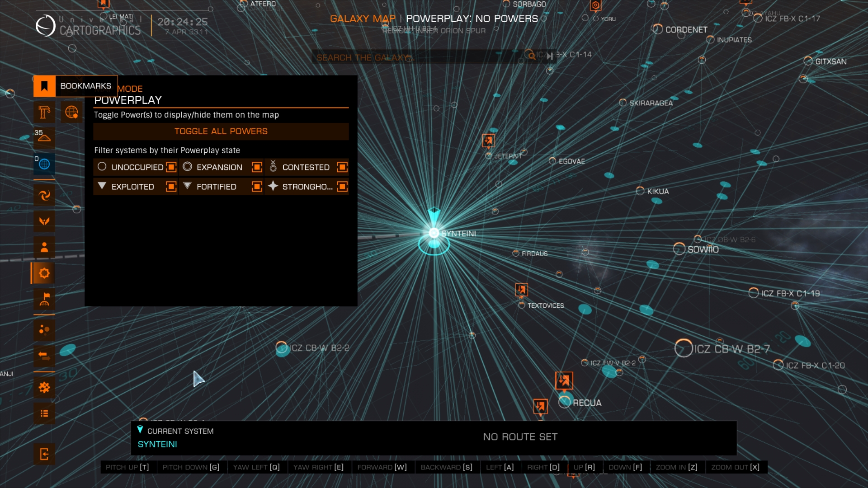Select the blue globe icon showing 0
Viewport: 868px width, 488px height.
[44, 164]
